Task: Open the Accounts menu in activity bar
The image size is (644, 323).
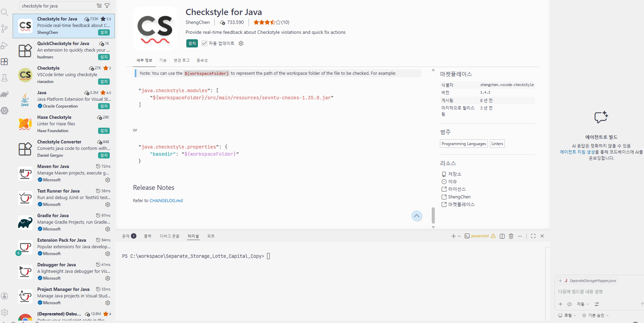Action: [x=4, y=296]
